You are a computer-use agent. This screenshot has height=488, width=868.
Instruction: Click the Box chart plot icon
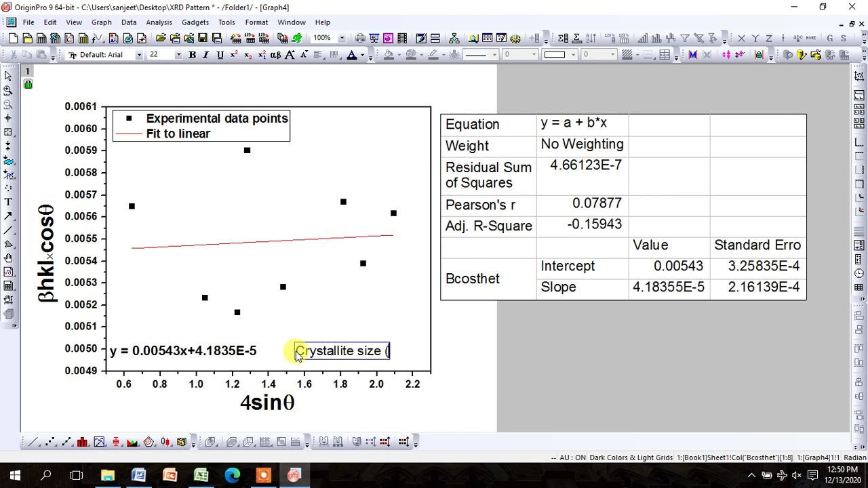pyautogui.click(x=116, y=443)
